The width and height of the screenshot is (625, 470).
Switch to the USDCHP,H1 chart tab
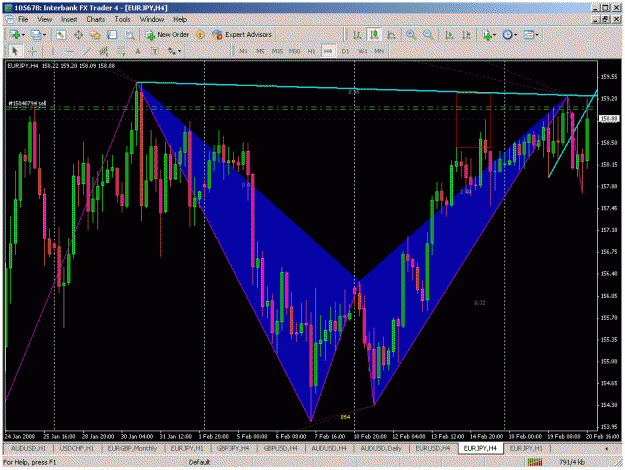pos(77,448)
